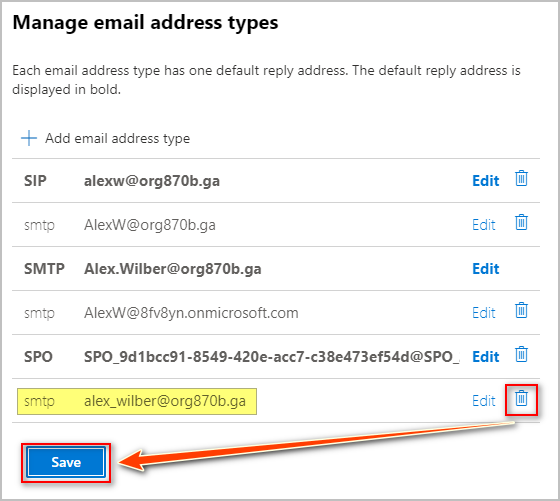Viewport: 560px width, 501px height.
Task: Delete the SPO address entry
Action: (521, 354)
